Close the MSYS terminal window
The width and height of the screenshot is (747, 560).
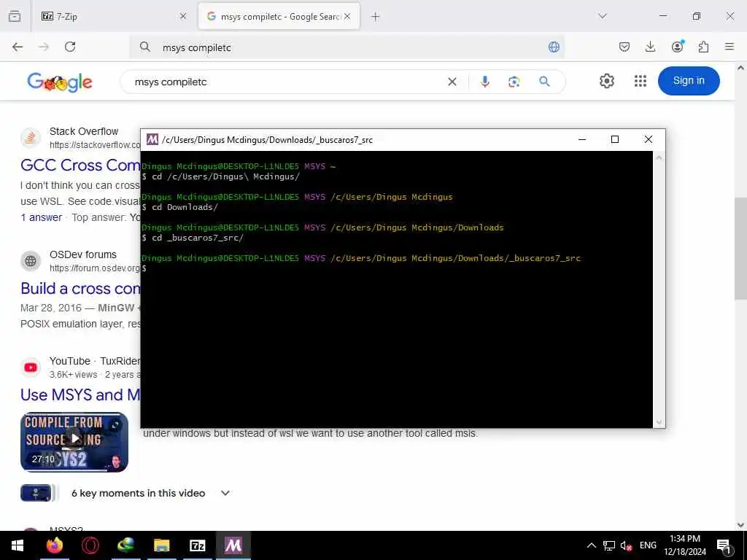pos(649,139)
